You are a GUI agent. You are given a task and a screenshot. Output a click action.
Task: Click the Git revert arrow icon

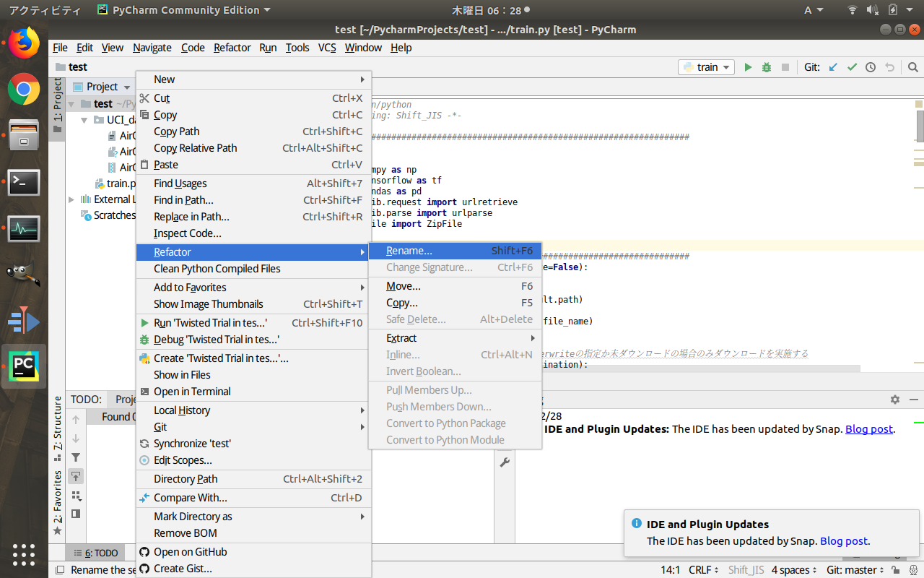pos(889,67)
